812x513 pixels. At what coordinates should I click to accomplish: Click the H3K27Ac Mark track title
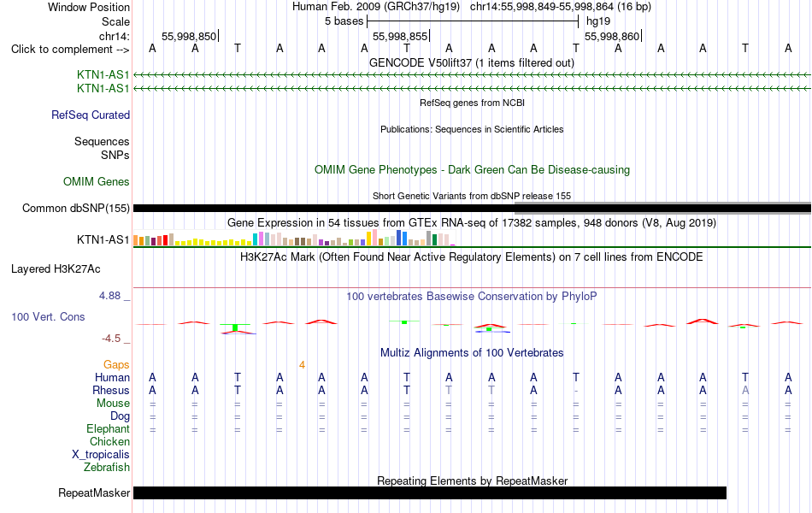(472, 257)
